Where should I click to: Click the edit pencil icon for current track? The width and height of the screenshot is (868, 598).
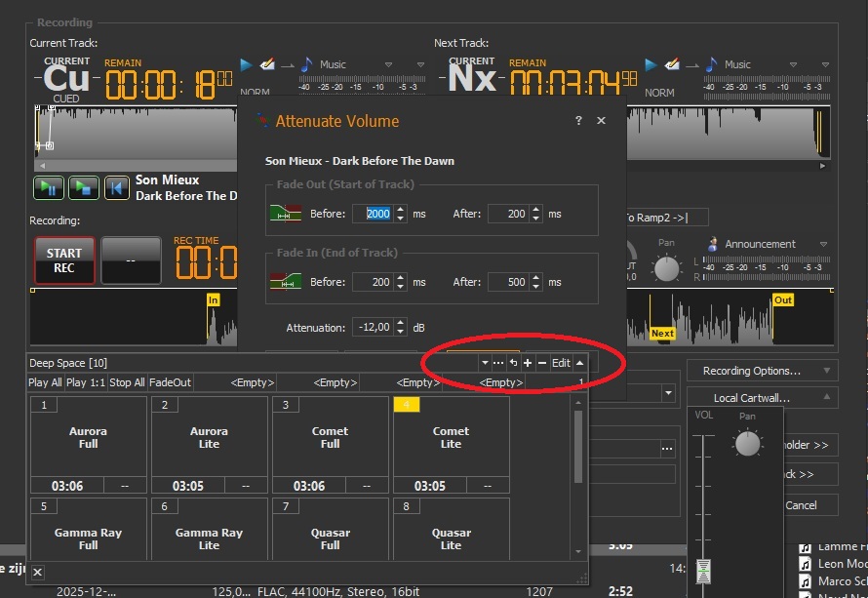[x=267, y=64]
